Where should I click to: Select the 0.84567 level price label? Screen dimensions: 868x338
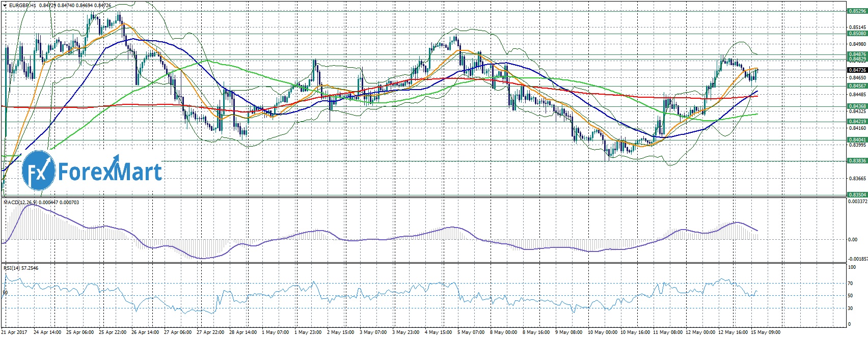(x=857, y=86)
